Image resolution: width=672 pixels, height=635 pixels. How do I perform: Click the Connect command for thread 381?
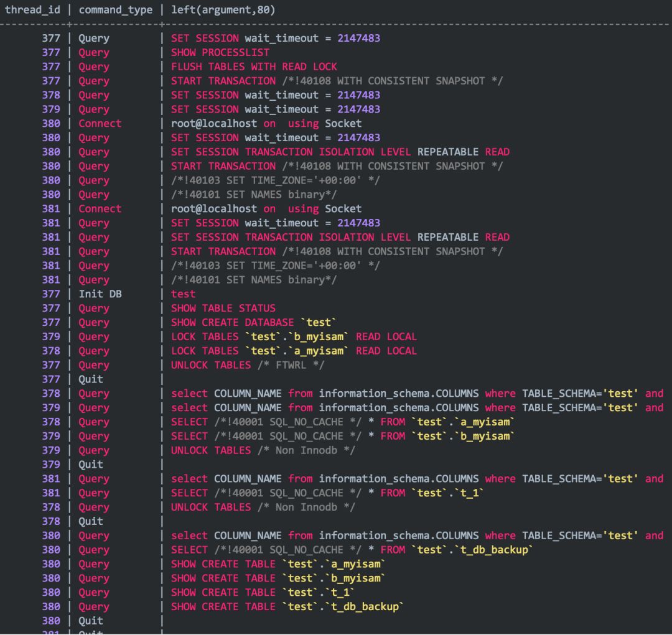click(x=100, y=209)
